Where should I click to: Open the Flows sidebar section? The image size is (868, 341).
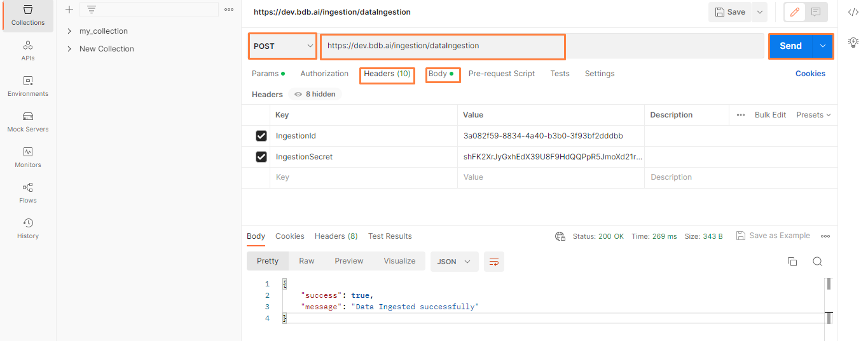pos(27,193)
